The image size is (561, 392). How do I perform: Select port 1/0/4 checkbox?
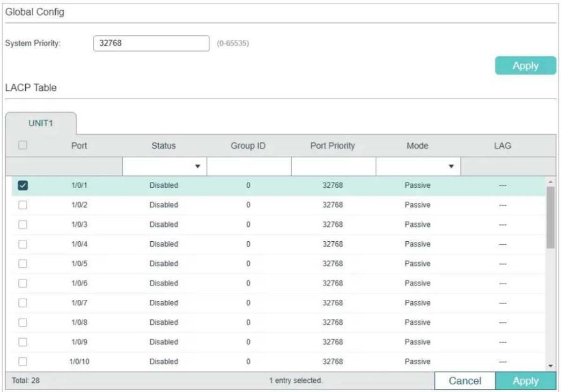pyautogui.click(x=22, y=244)
